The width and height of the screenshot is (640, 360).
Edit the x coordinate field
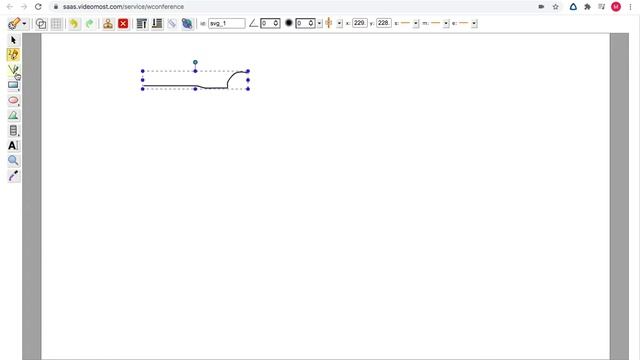[360, 23]
